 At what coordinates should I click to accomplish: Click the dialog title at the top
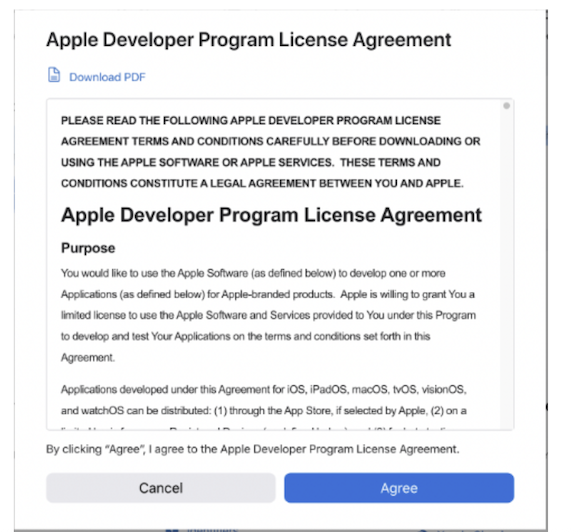coord(249,40)
